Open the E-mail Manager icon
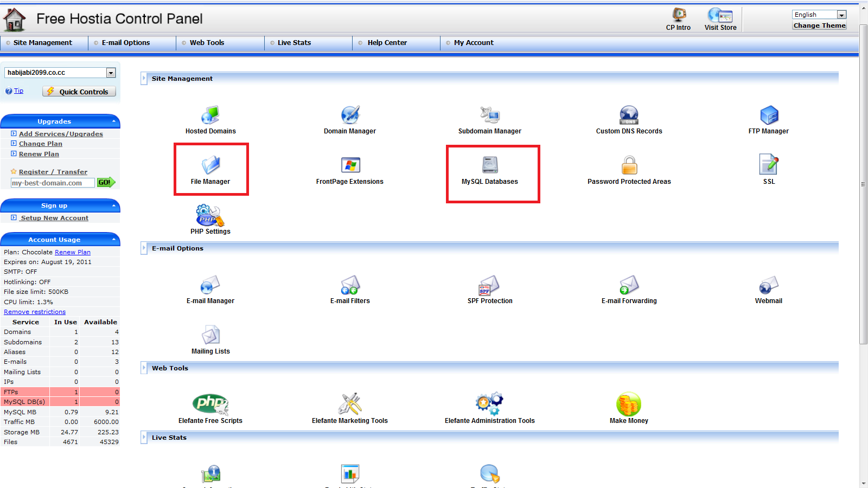This screenshot has width=868, height=488. 210,285
